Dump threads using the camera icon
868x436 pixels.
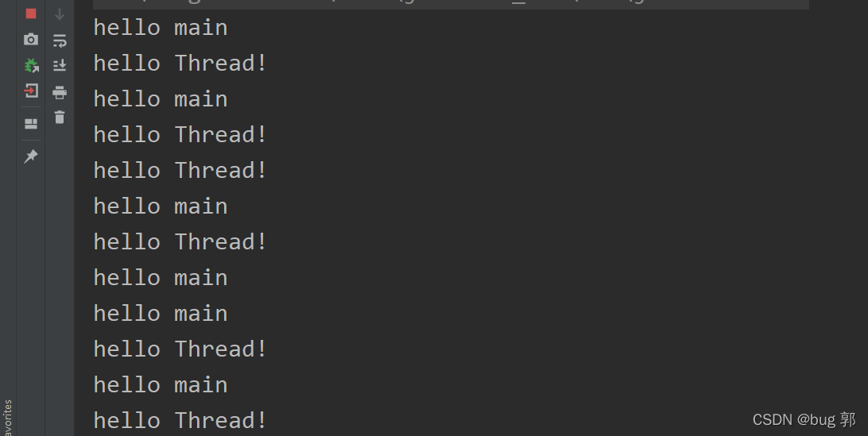31,39
